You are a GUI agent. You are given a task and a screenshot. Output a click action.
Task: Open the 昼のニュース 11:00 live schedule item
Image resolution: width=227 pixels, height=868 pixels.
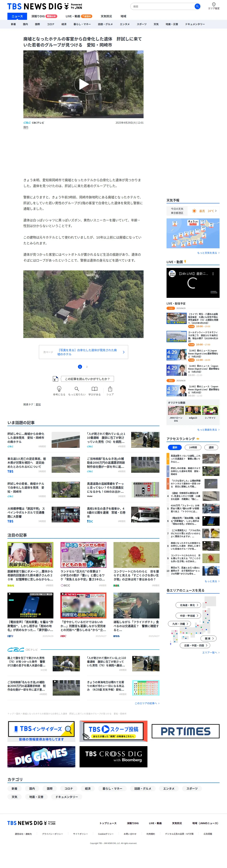click(193, 355)
